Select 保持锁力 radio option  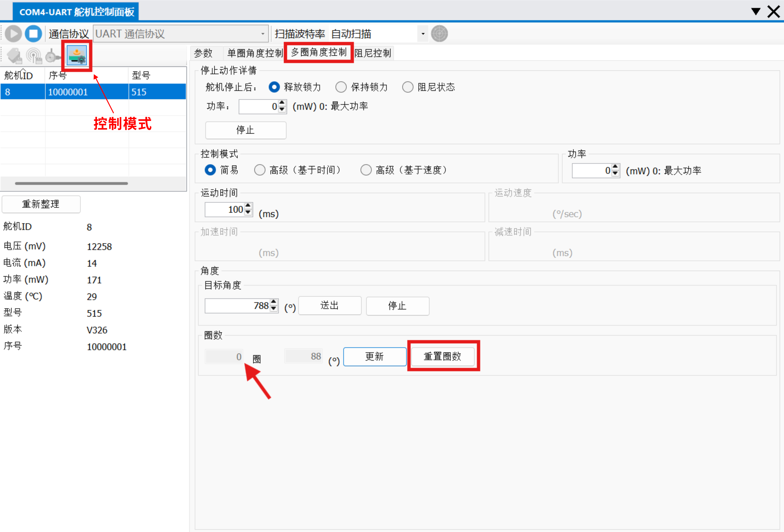(341, 87)
